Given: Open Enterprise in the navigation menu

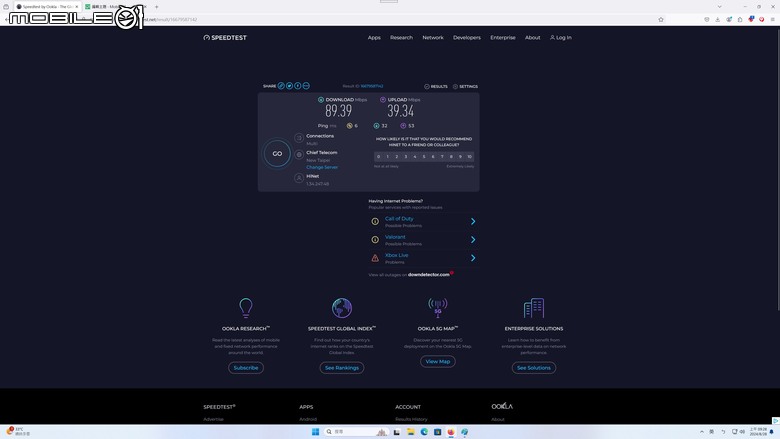Looking at the screenshot, I should (x=503, y=38).
